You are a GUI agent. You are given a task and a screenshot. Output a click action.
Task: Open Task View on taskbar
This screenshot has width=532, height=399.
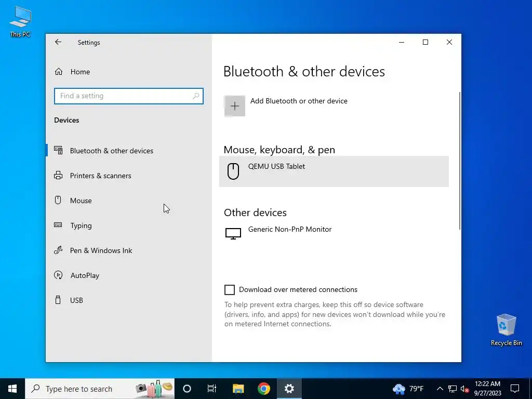coord(212,389)
